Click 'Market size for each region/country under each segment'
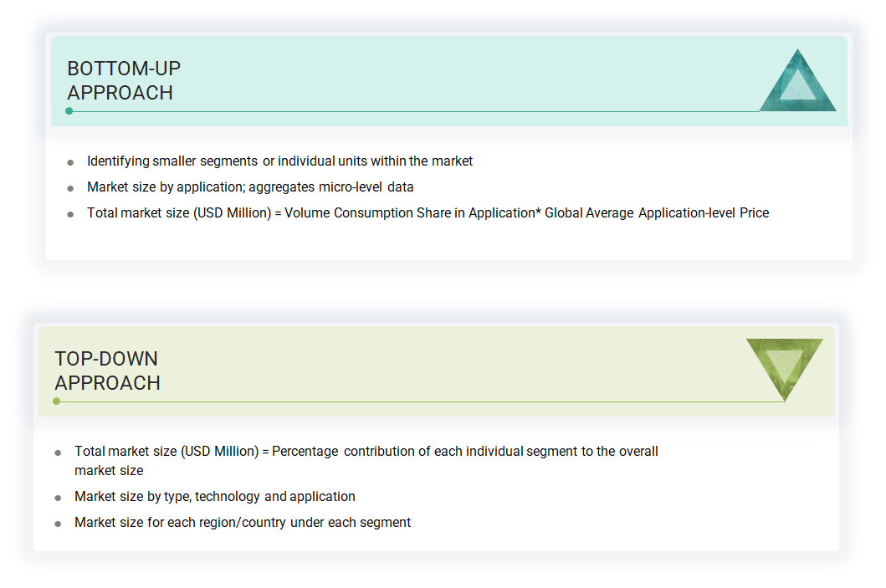Image resolution: width=886 pixels, height=588 pixels. pyautogui.click(x=243, y=522)
